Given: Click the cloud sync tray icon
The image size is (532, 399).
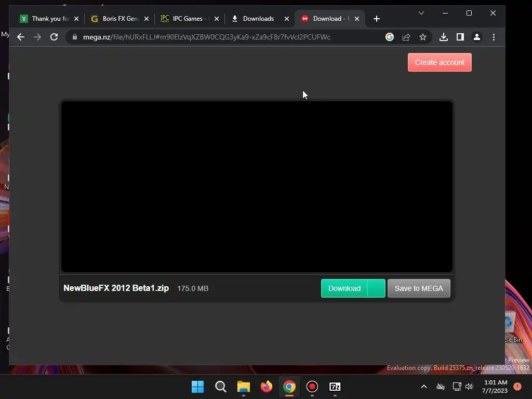Looking at the screenshot, I should (x=441, y=387).
